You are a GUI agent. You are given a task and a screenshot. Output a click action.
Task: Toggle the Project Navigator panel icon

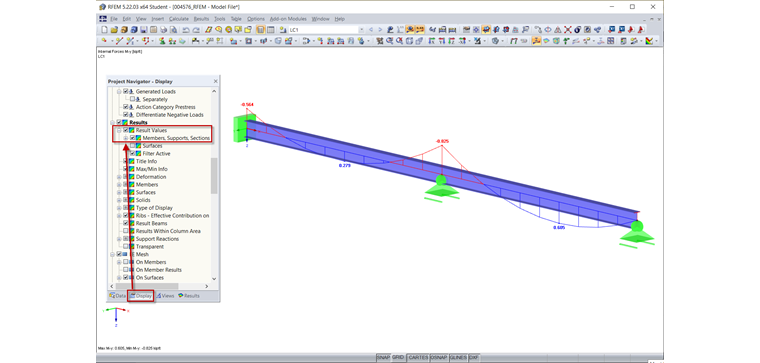pos(260,30)
